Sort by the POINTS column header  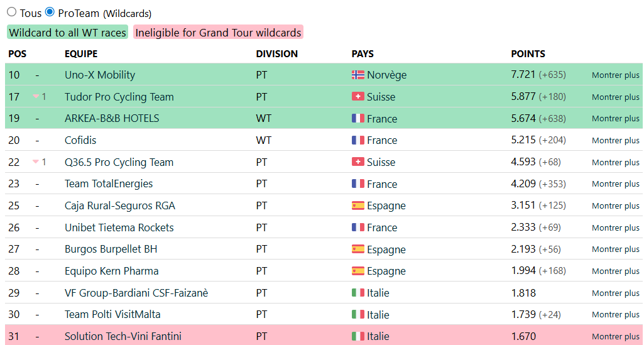[528, 54]
